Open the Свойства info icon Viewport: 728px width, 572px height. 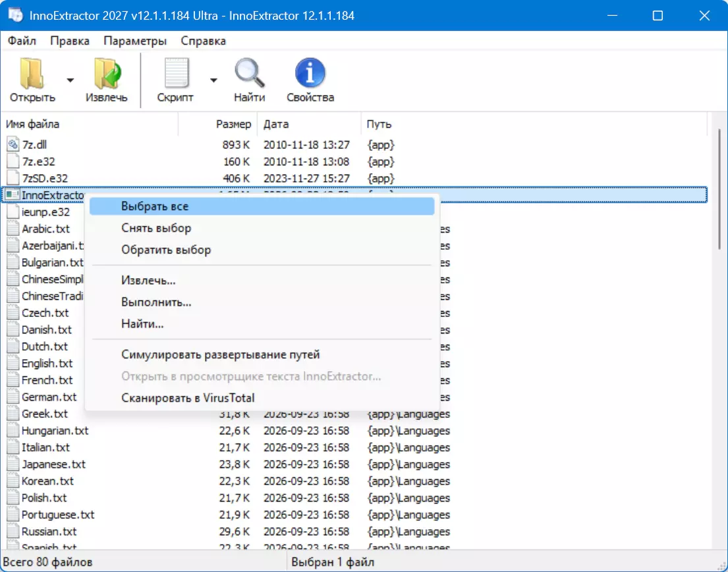coord(310,73)
